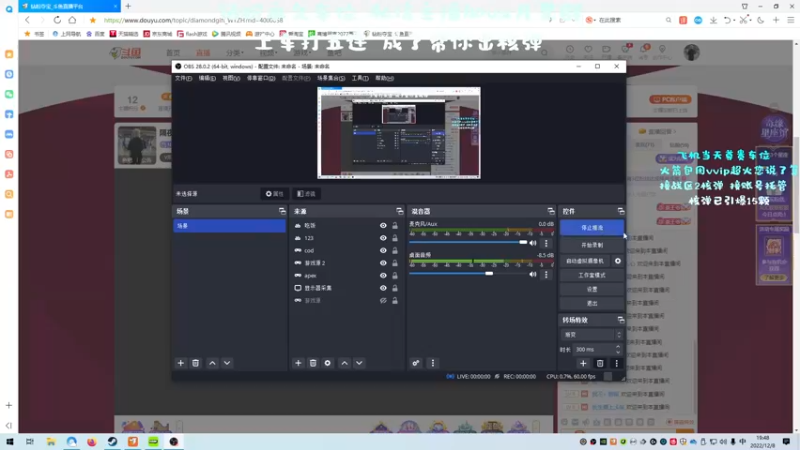Click the 滤镜 filters button below preview

coord(306,194)
